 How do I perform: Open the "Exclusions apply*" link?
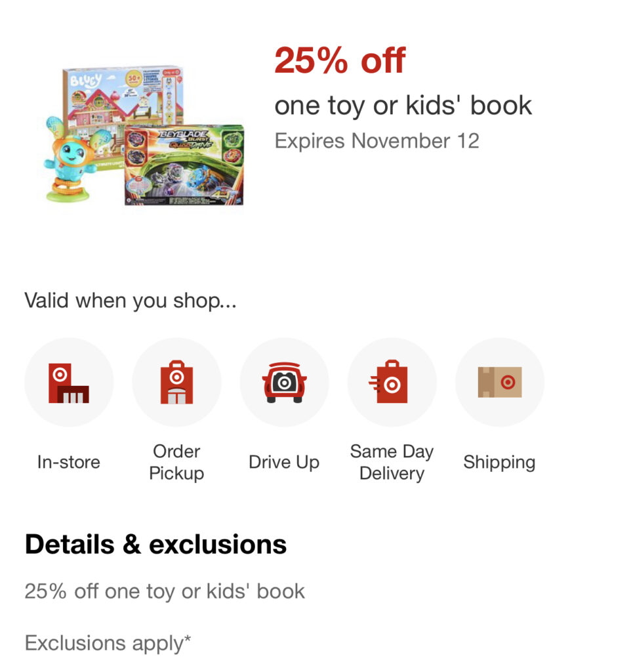108,643
